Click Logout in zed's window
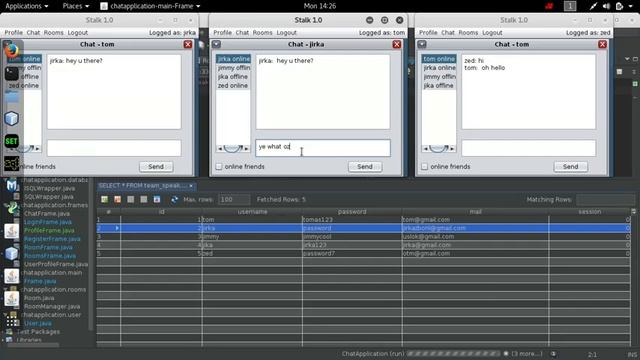The height and width of the screenshot is (360, 640). pos(492,33)
